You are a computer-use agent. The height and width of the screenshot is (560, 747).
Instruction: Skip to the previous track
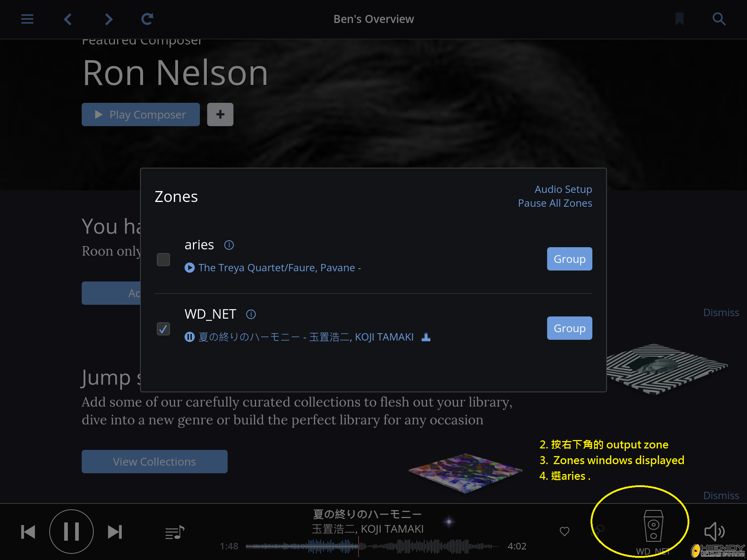[28, 532]
